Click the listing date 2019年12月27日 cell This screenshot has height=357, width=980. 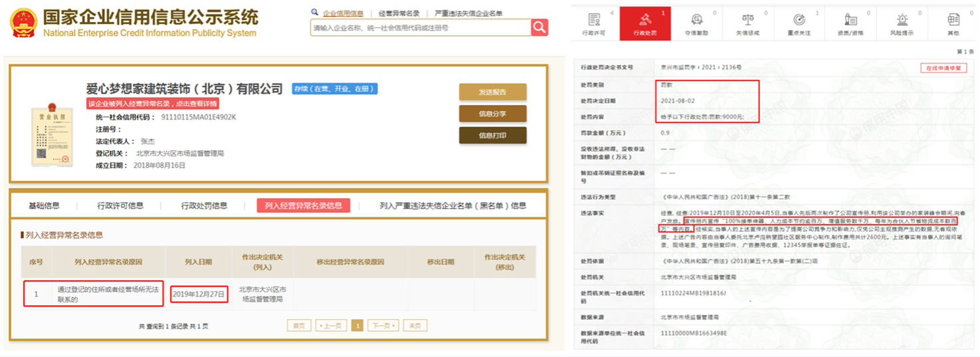pyautogui.click(x=199, y=294)
